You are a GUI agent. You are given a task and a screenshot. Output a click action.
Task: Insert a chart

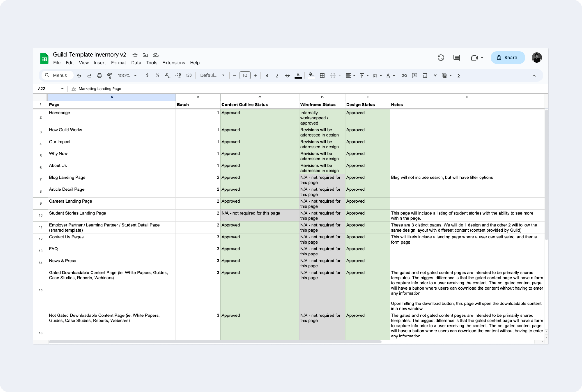point(425,76)
